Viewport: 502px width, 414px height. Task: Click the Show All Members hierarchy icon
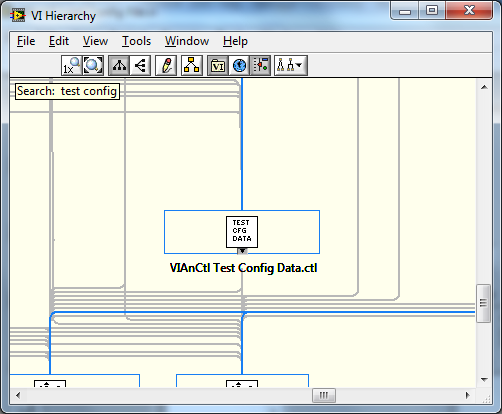[192, 65]
